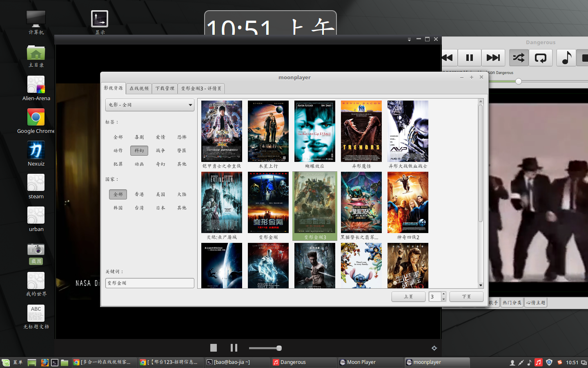Increase page number with spinner up arrow

[443, 294]
